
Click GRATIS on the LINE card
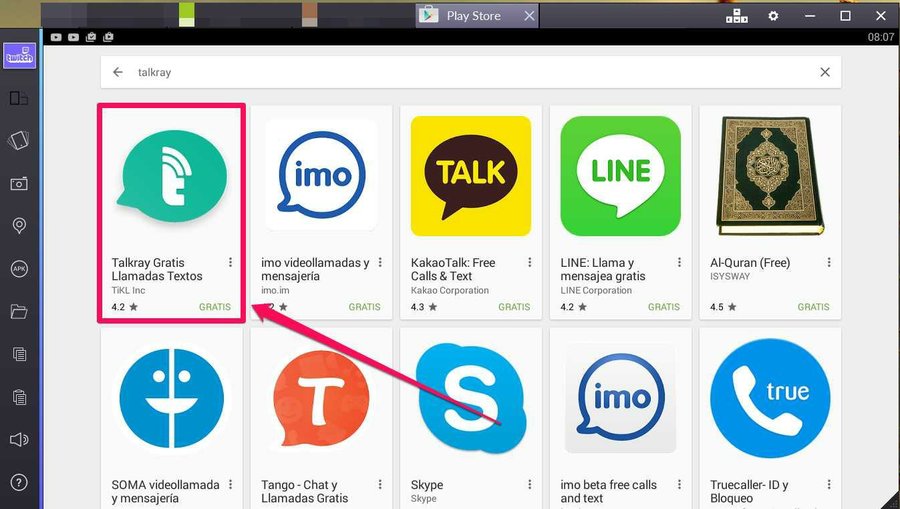(664, 307)
